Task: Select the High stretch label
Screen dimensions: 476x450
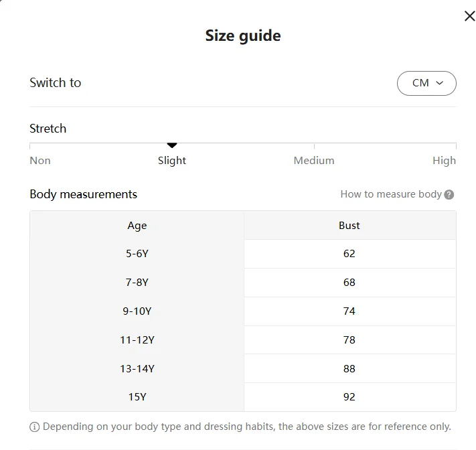Action: click(x=444, y=161)
